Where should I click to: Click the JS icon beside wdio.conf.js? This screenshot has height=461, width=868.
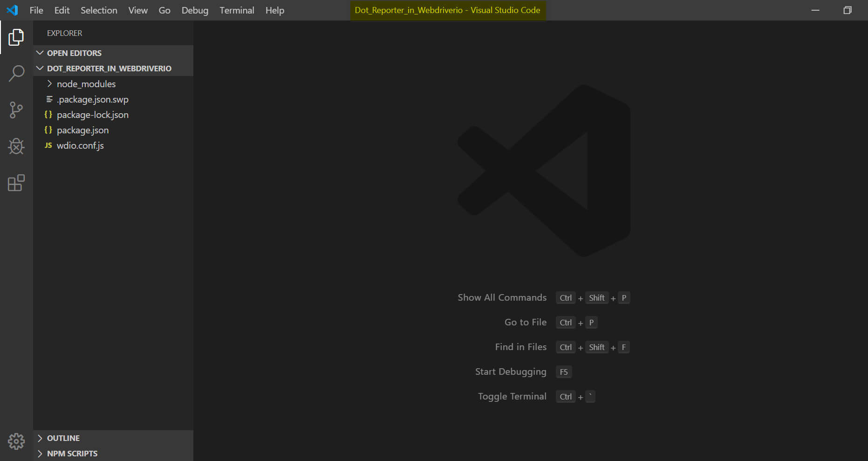click(x=48, y=145)
